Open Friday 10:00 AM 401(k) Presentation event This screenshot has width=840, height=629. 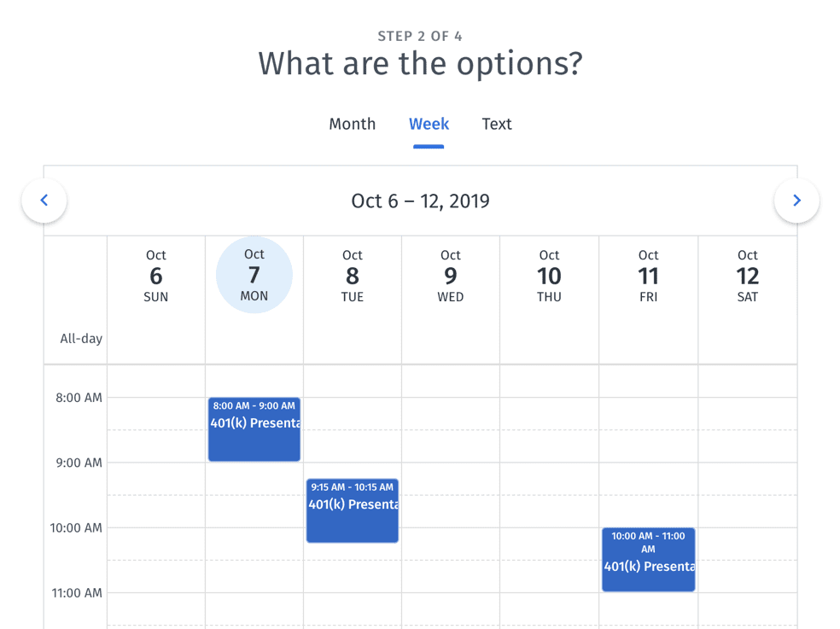click(x=648, y=560)
